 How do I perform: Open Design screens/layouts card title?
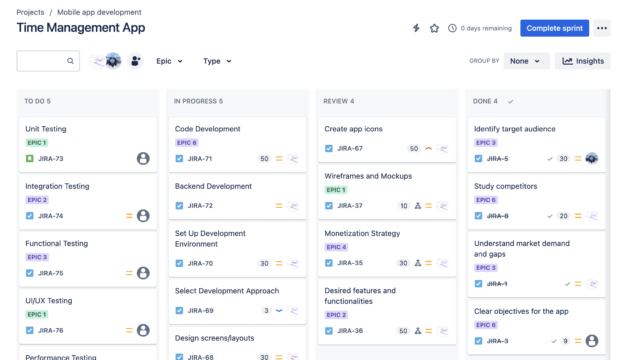[214, 338]
